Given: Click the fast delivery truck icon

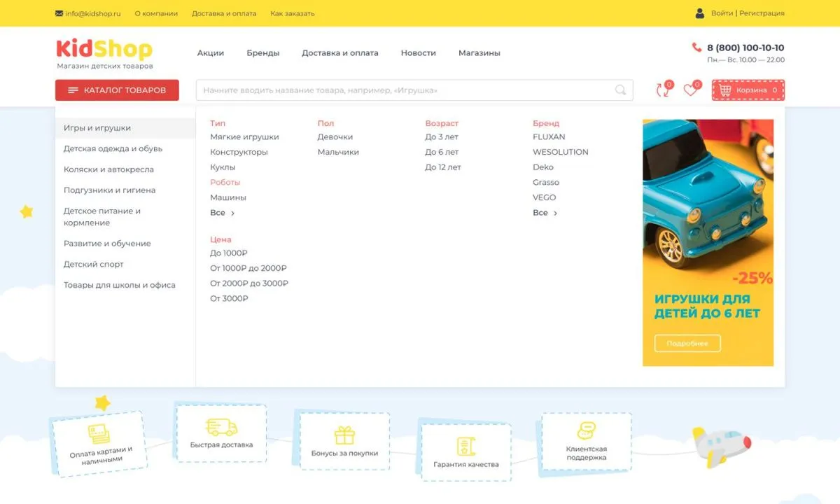Looking at the screenshot, I should point(221,427).
